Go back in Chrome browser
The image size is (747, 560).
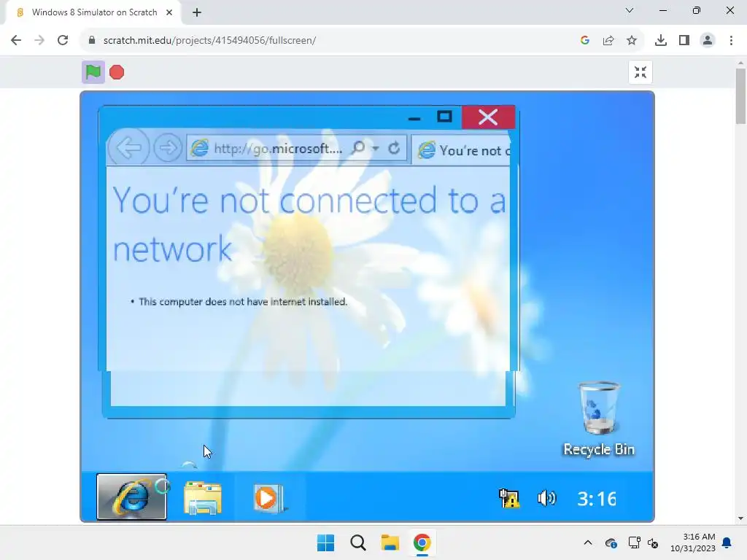pyautogui.click(x=16, y=41)
